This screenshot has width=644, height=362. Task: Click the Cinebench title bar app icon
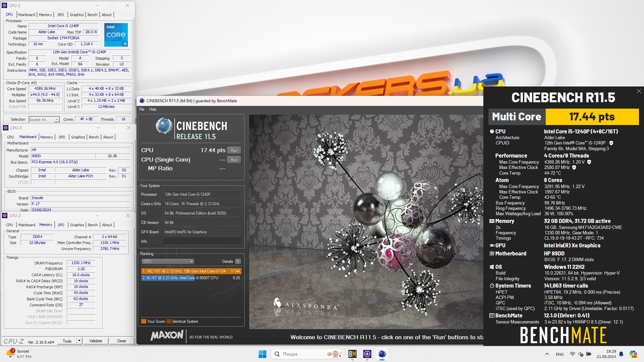(142, 101)
